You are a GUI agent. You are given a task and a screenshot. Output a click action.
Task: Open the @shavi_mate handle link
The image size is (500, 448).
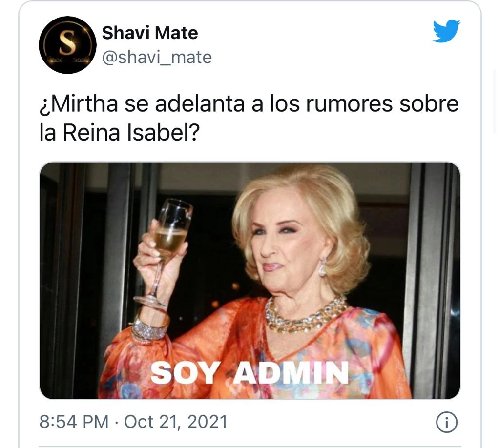pyautogui.click(x=157, y=58)
